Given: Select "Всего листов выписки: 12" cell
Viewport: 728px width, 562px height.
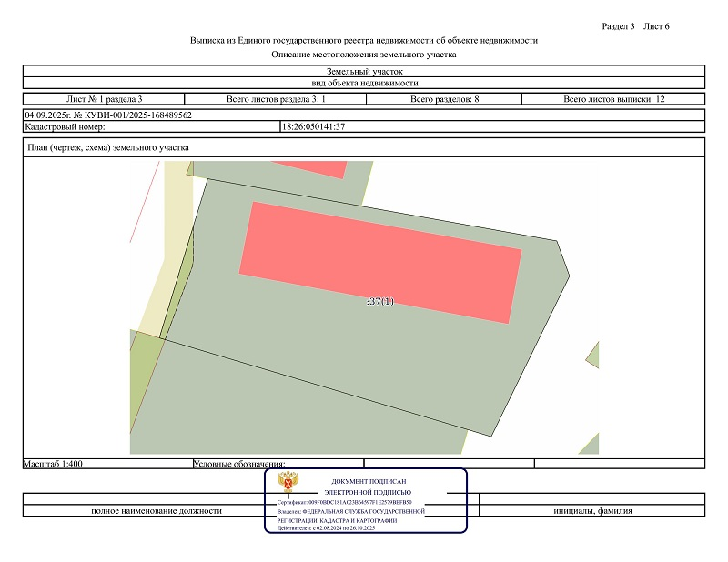Looking at the screenshot, I should click(614, 98).
